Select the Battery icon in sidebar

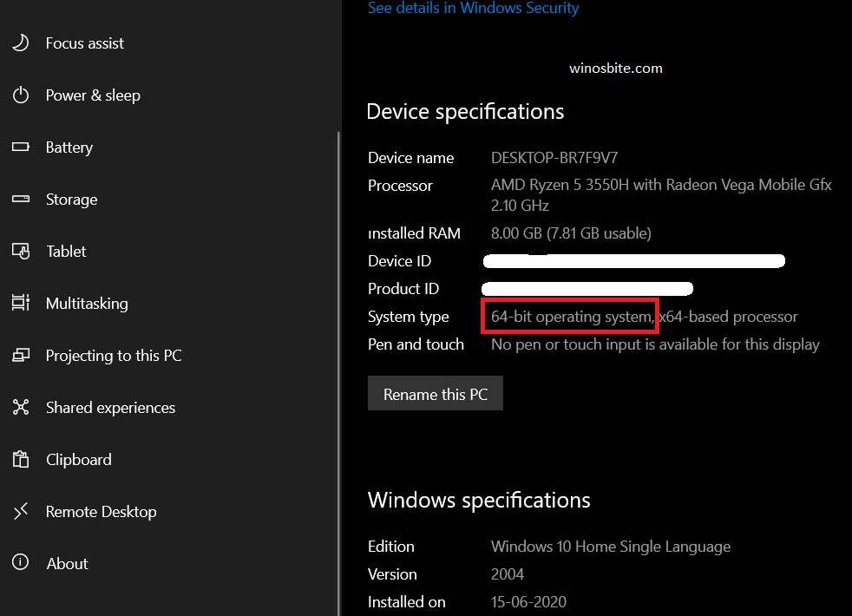point(21,147)
